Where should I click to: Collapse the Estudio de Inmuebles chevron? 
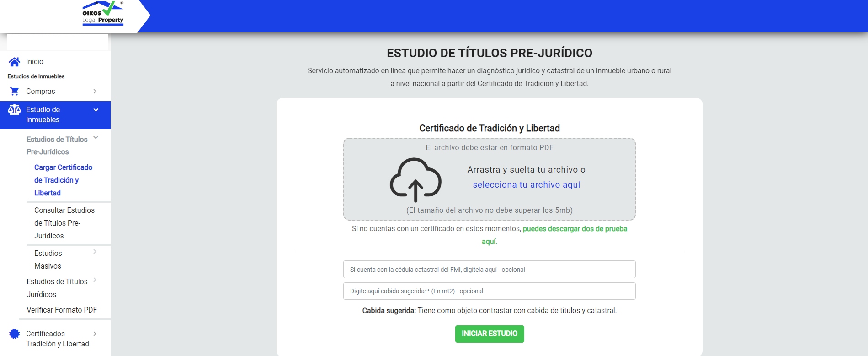tap(96, 110)
